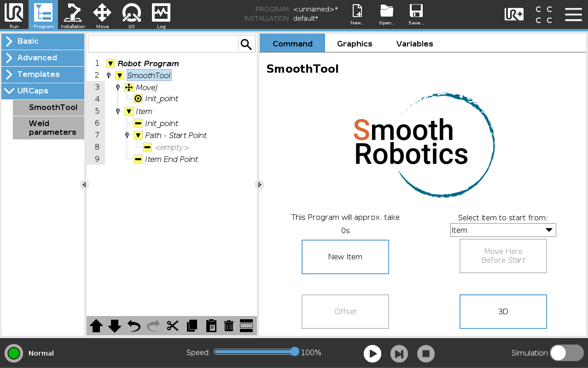Expand the Templates section
This screenshot has width=588, height=368.
(43, 74)
